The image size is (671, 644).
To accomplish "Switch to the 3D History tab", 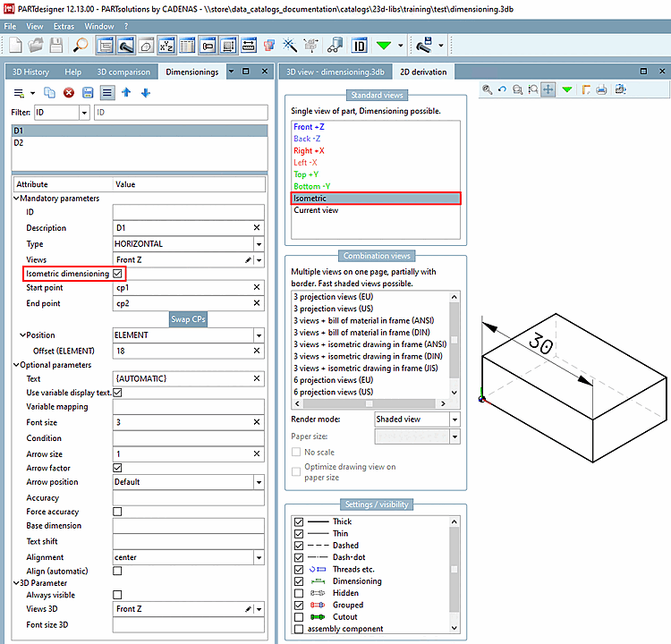I will click(x=30, y=72).
